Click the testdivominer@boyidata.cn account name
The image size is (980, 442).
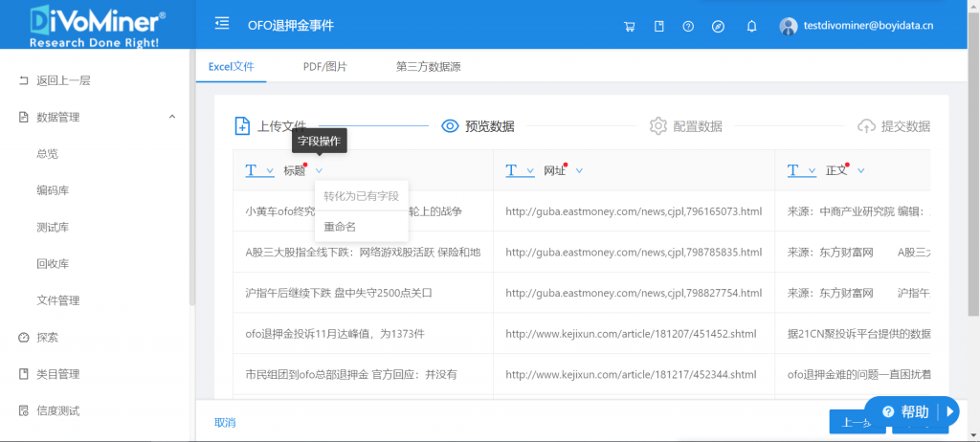click(868, 26)
